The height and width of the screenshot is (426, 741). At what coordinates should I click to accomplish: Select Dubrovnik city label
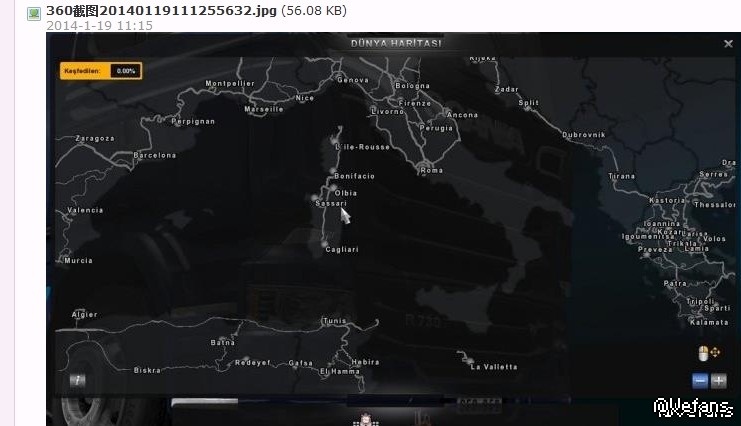[584, 135]
